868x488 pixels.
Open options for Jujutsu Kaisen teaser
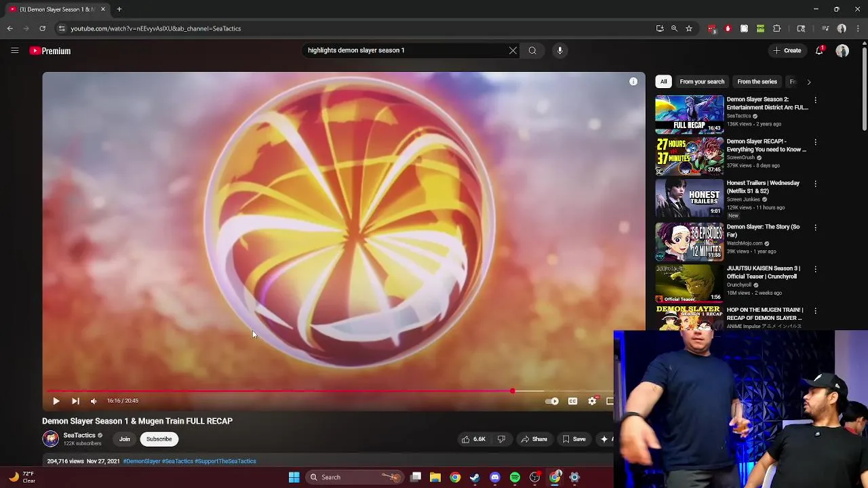coord(815,269)
